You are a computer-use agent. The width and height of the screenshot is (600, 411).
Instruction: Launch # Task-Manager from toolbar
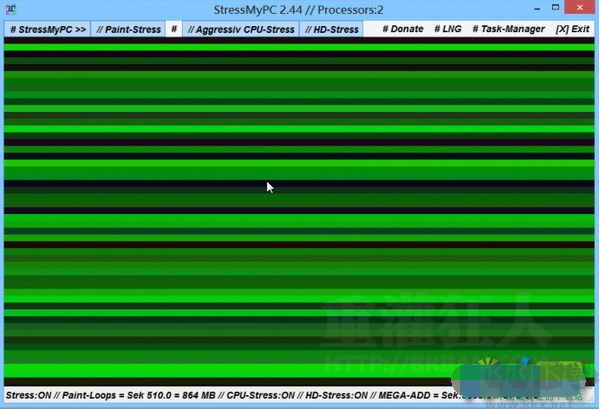509,29
